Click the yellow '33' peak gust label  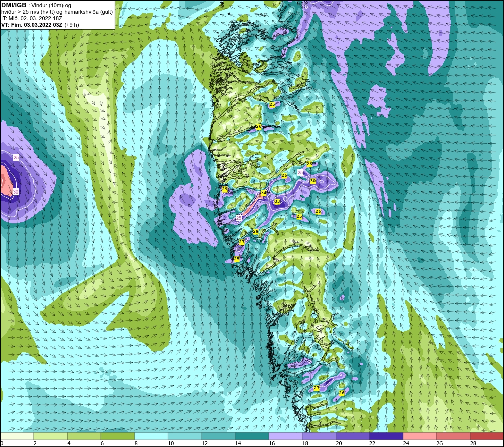coord(277,201)
